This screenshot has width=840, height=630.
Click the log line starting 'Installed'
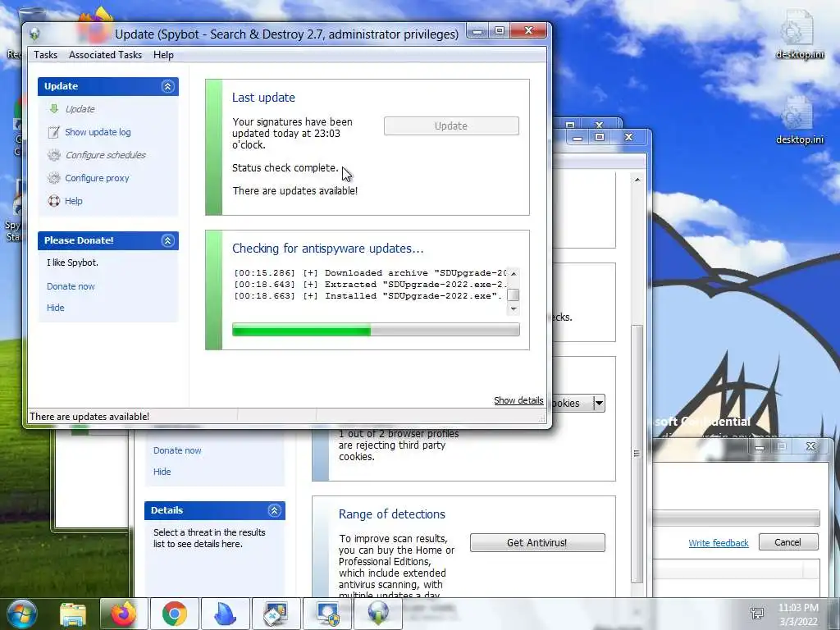[368, 295]
